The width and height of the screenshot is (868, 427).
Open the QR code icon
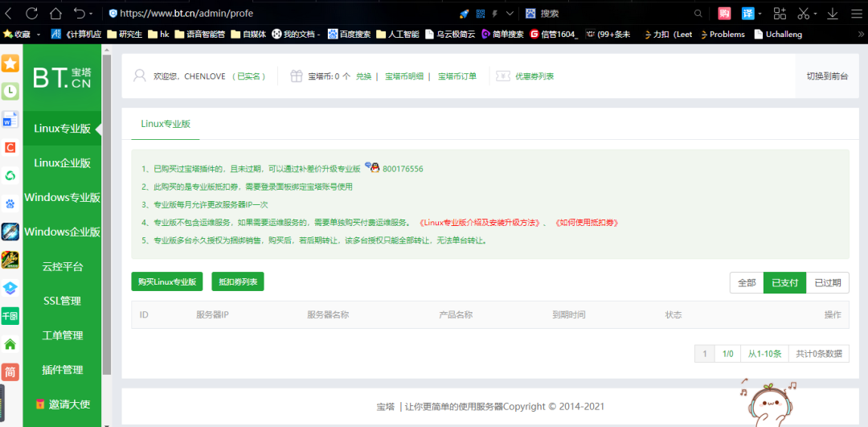[481, 14]
